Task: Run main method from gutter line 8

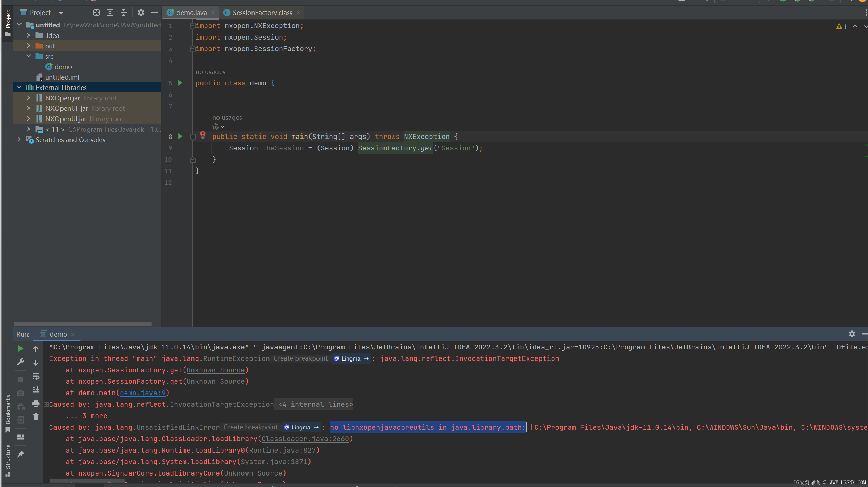Action: 180,137
